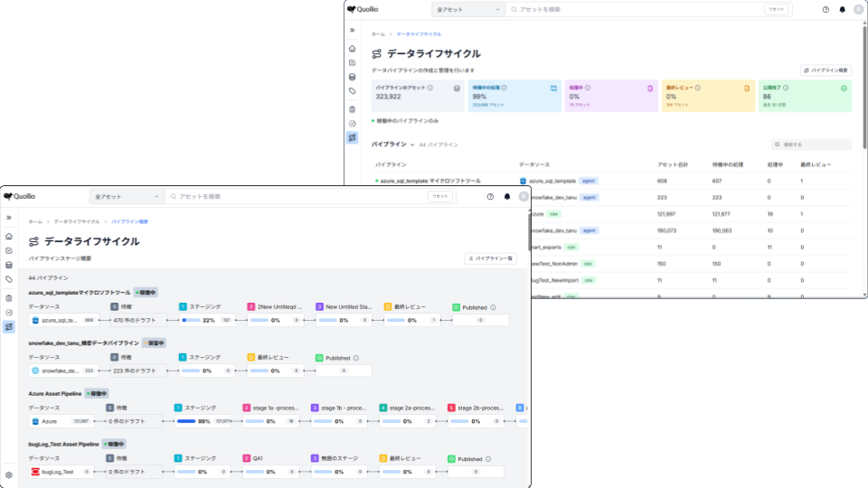Click help icon in back pipeline list header

826,9
